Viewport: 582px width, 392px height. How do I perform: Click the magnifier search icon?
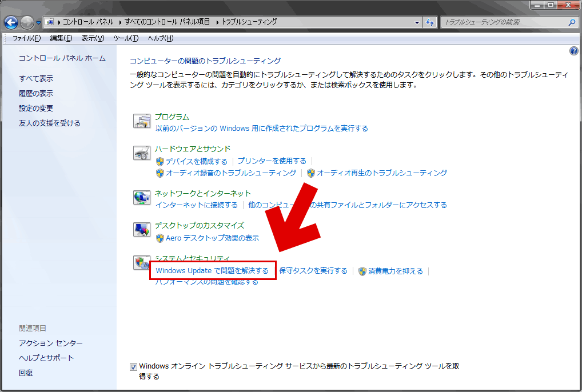(572, 22)
